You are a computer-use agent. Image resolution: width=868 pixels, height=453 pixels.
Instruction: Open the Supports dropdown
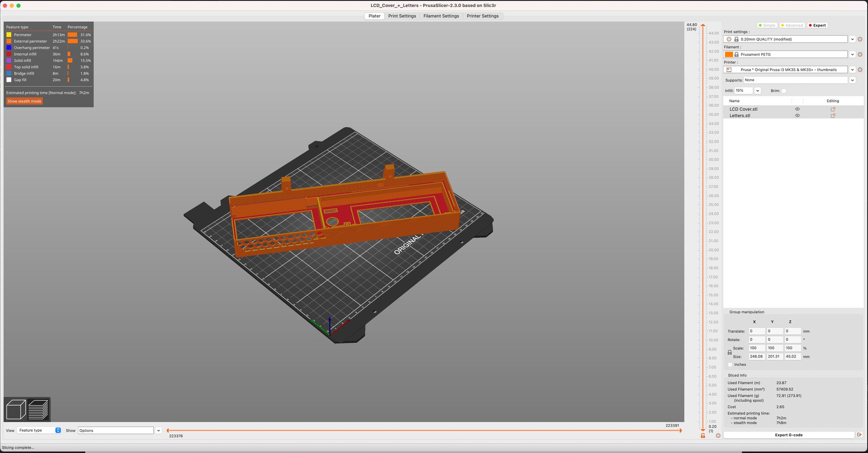(852, 80)
